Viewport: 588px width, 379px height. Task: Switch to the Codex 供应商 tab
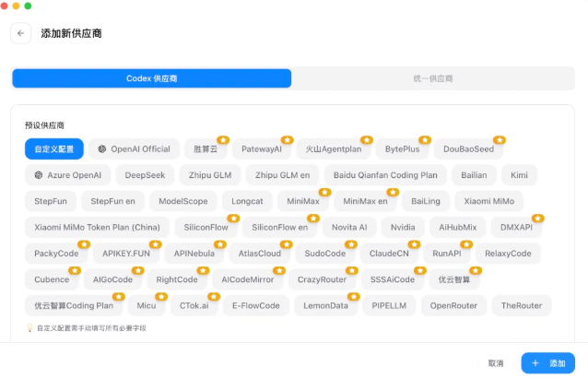pos(151,78)
